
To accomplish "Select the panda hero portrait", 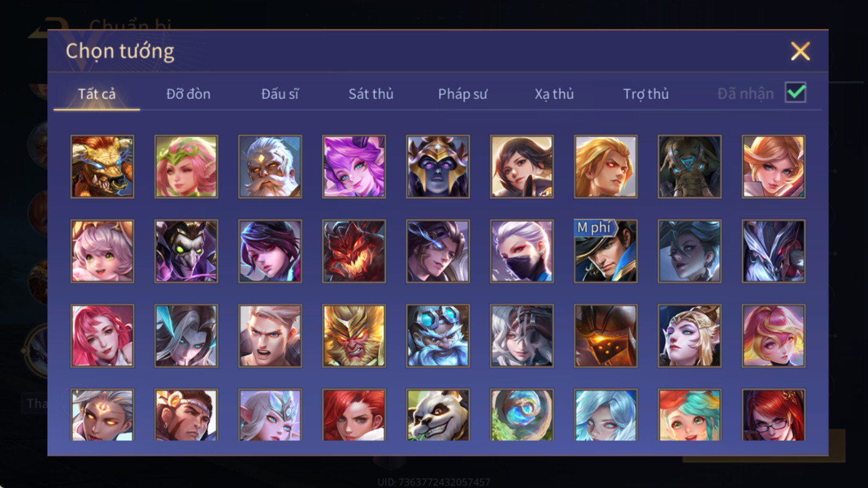I will tap(438, 415).
